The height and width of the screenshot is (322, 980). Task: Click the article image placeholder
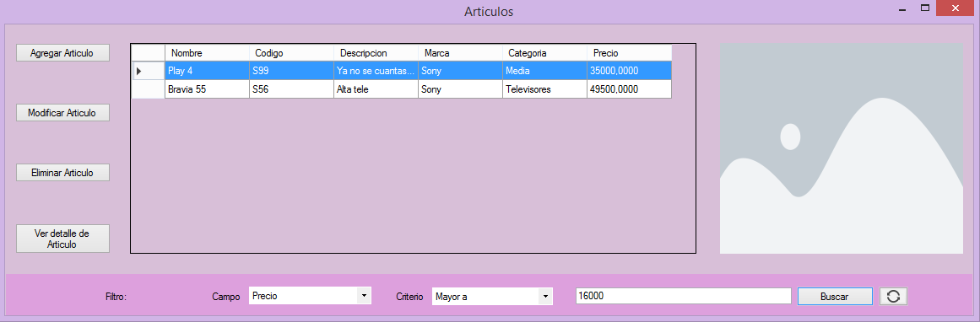[842, 148]
